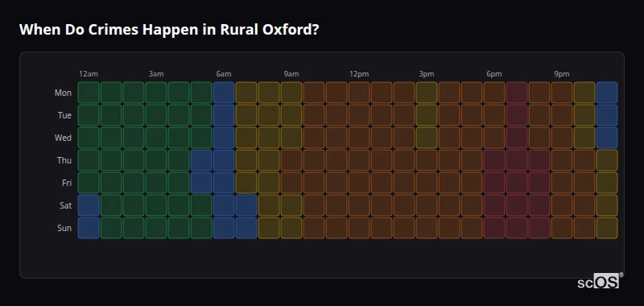
Task: Click the Fri row label
Action: pos(67,183)
